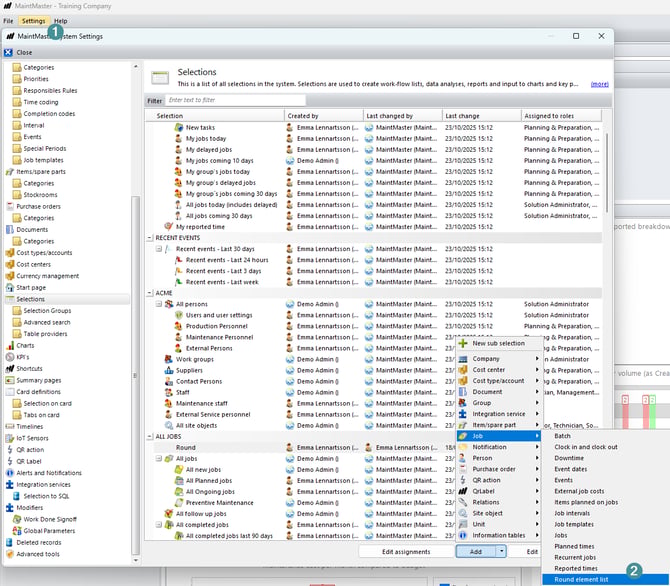Viewport: 670px width, 586px height.
Task: Click the Work groups row icon
Action: (x=169, y=359)
